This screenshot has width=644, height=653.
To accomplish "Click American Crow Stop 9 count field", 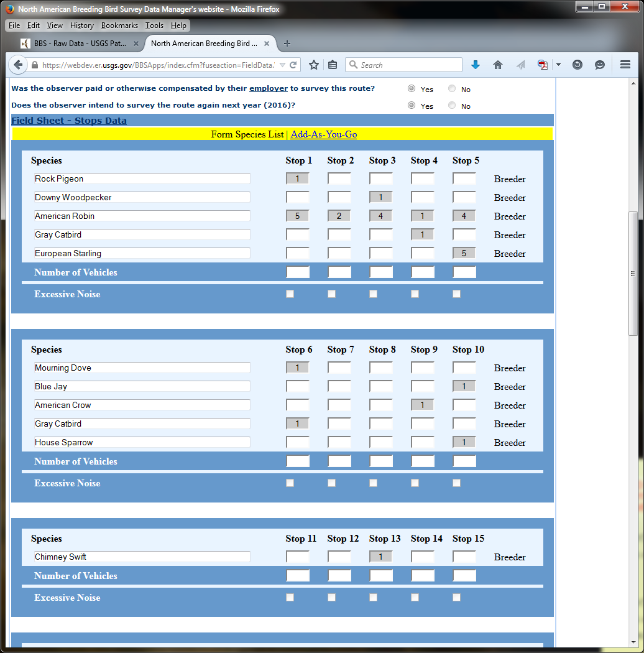I will 423,405.
